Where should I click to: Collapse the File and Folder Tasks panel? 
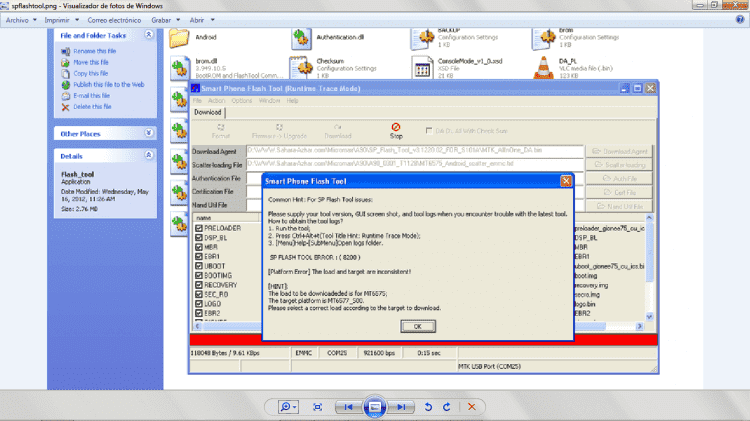click(149, 35)
